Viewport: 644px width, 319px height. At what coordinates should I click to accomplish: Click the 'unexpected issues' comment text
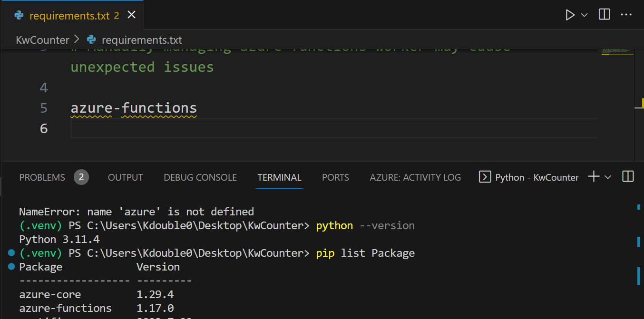coord(142,67)
